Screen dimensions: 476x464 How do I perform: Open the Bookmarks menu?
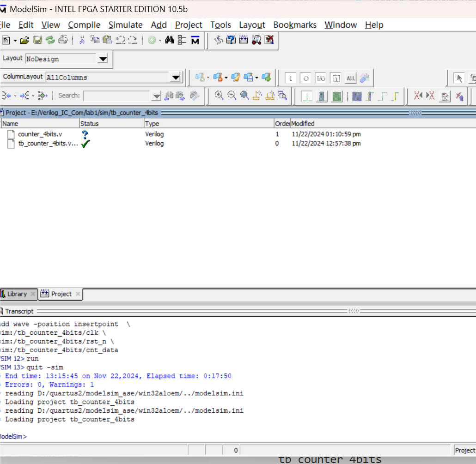pos(295,25)
